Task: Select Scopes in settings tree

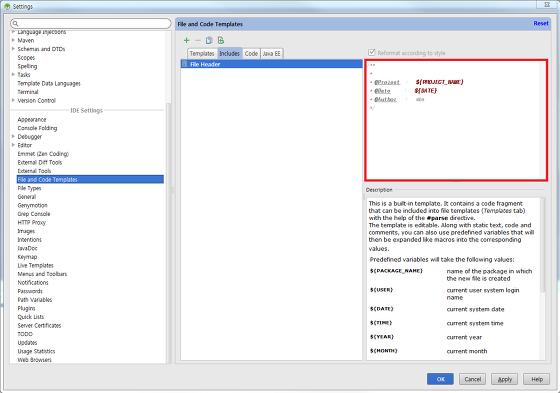Action: click(x=26, y=58)
